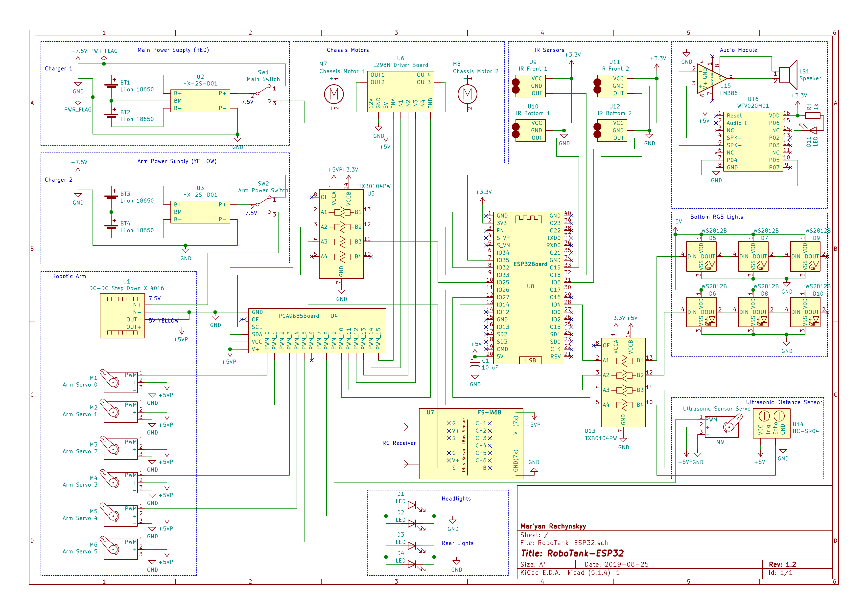Select the BT4 LiIon 18650 battery symbol
The height and width of the screenshot is (614, 868).
(111, 226)
